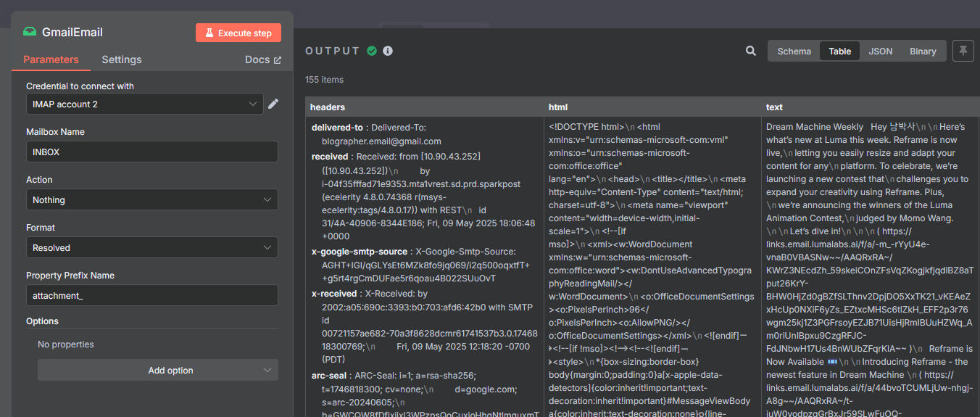Viewport: 980px width, 417px height.
Task: Switch to the Parameters tab
Action: click(51, 59)
